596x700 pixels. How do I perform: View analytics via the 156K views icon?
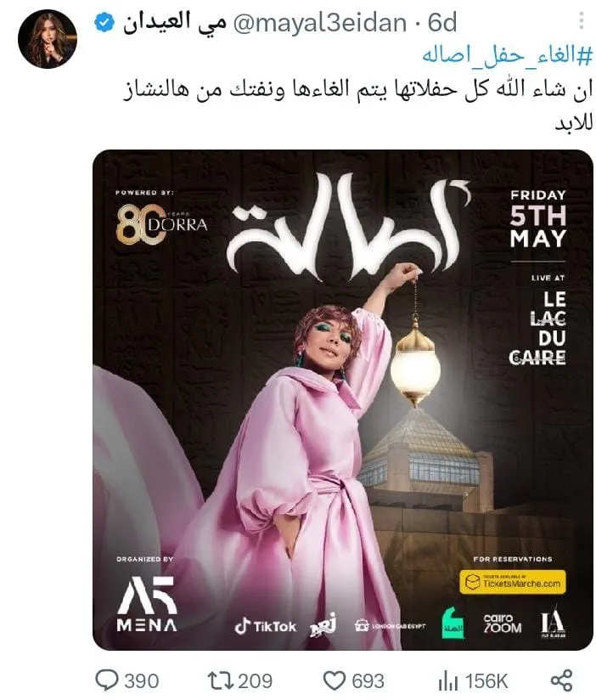point(448,680)
